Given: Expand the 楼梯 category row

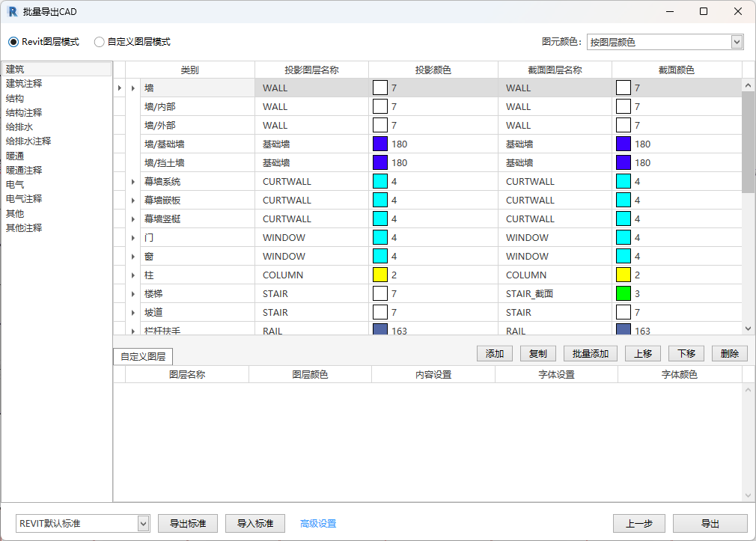Looking at the screenshot, I should point(133,294).
